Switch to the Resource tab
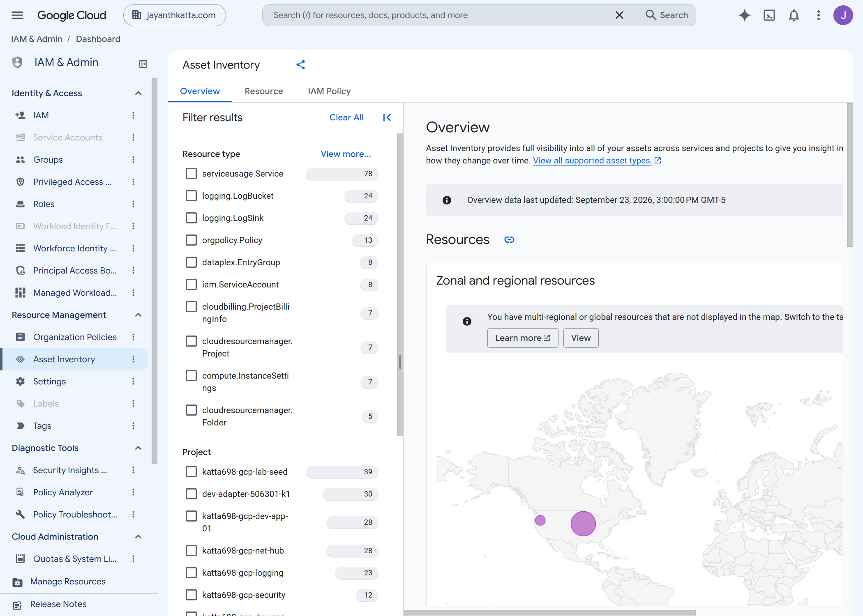Screen dimensions: 863x616 pos(264,91)
